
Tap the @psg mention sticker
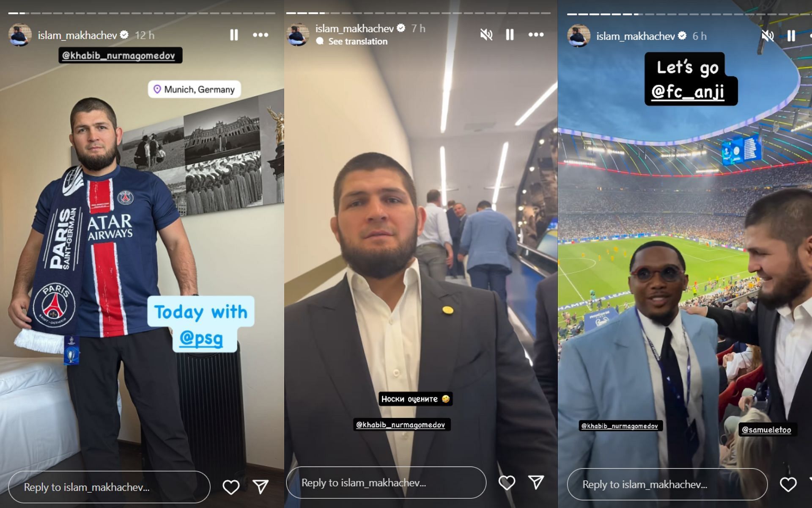201,339
